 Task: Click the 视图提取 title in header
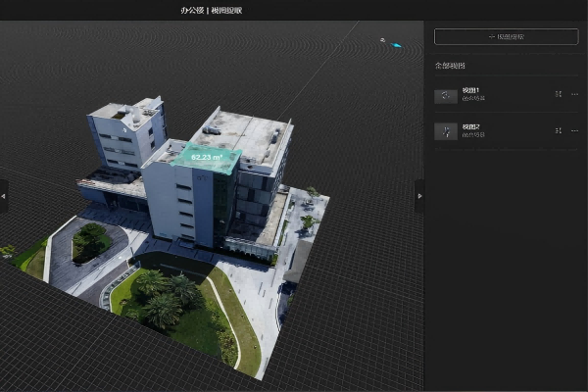227,11
